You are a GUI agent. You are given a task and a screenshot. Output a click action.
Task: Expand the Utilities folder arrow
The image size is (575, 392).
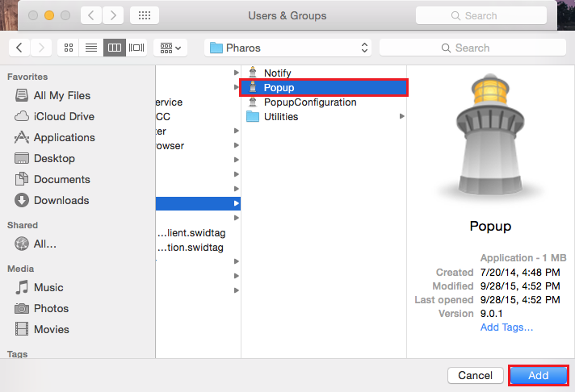tap(402, 116)
